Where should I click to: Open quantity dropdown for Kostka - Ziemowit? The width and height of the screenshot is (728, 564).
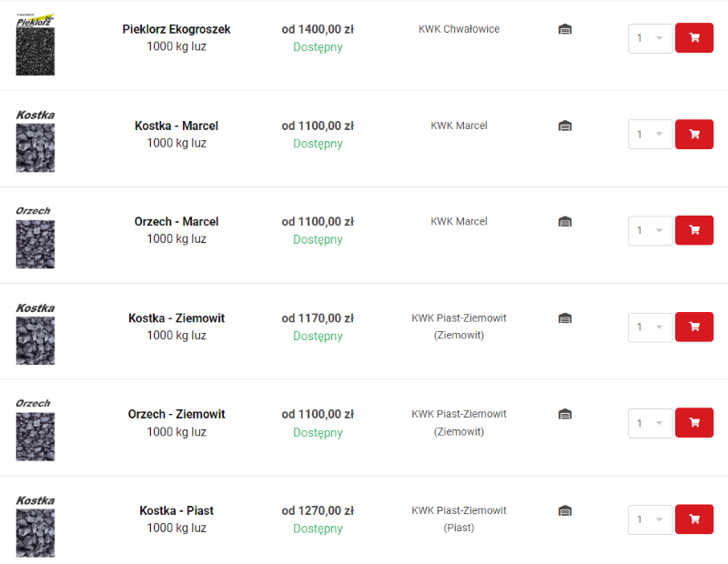click(650, 327)
